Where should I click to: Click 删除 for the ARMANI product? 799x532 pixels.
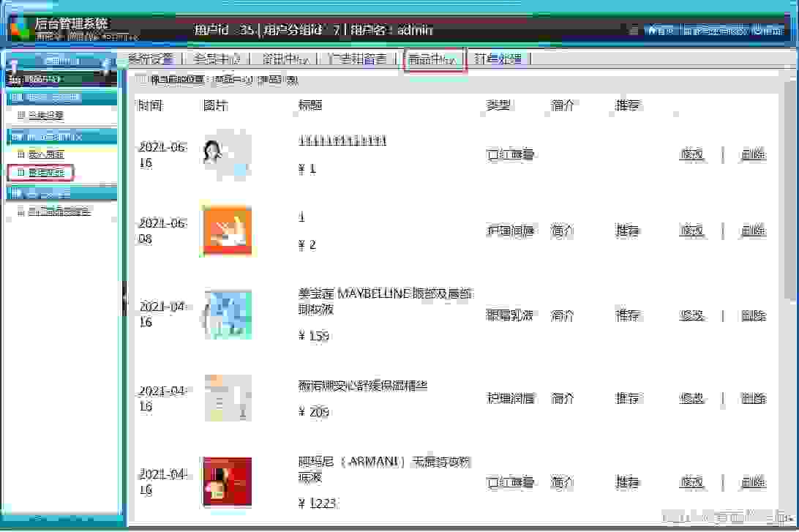point(754,482)
